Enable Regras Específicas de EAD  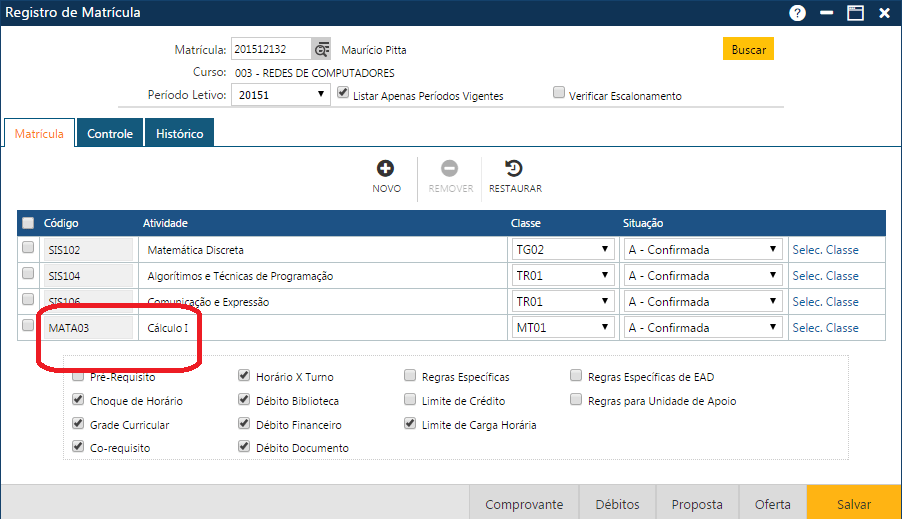[576, 376]
